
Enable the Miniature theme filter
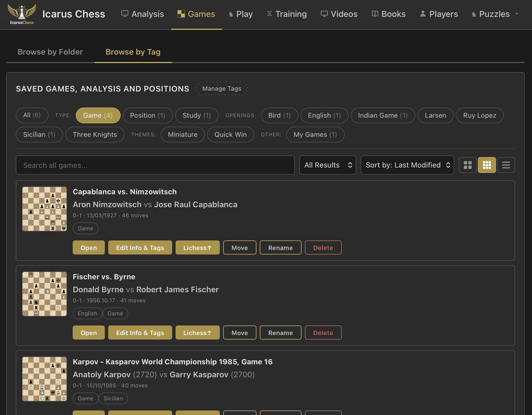click(x=183, y=135)
